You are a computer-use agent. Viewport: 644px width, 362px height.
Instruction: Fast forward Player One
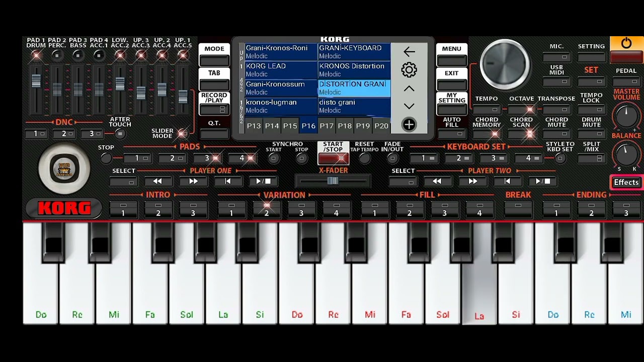tap(193, 182)
